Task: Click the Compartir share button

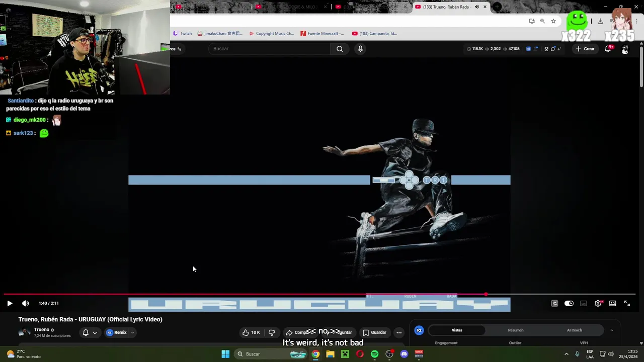Action: tap(302, 332)
